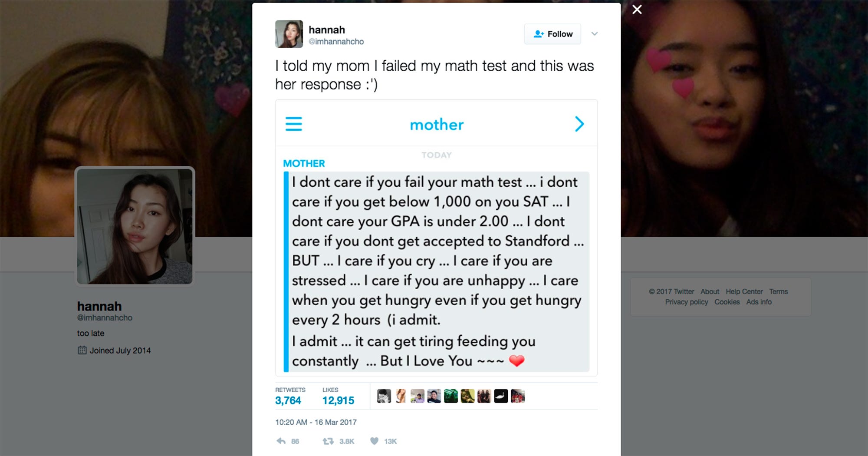868x456 pixels.
Task: Open the Ads info footer link
Action: click(759, 302)
